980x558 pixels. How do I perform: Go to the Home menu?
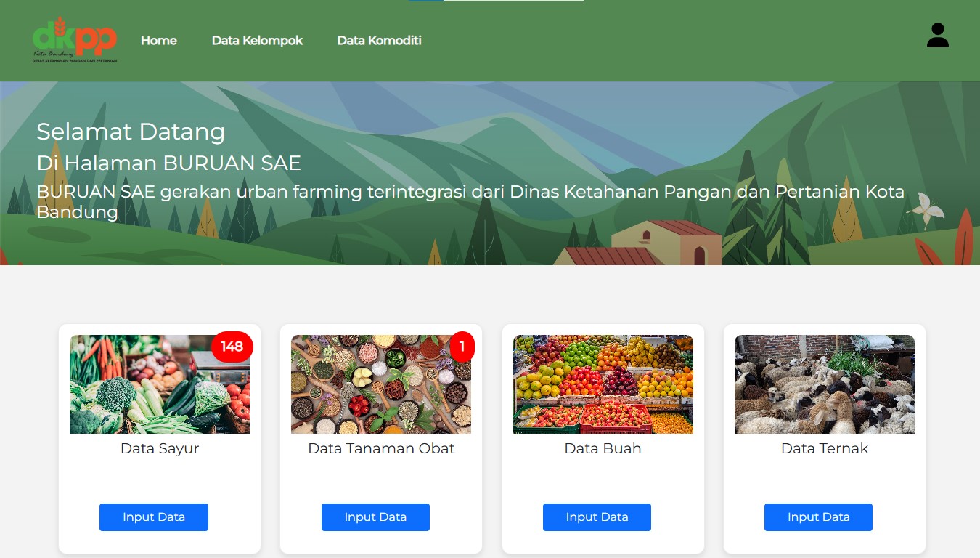pos(159,41)
